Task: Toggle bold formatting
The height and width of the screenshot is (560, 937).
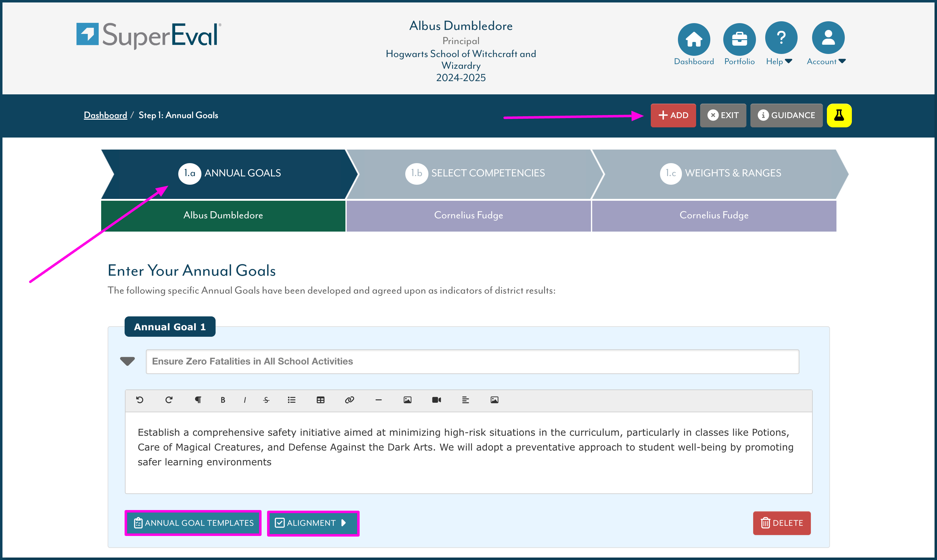Action: (x=223, y=400)
